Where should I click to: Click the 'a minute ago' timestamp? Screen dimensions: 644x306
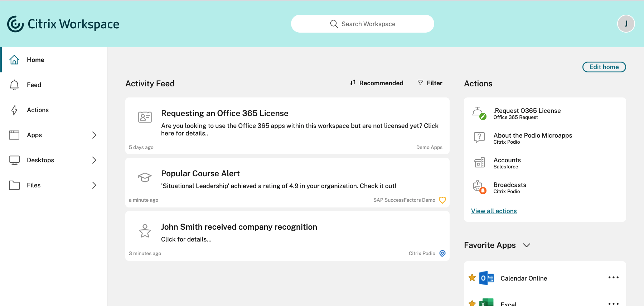point(144,200)
